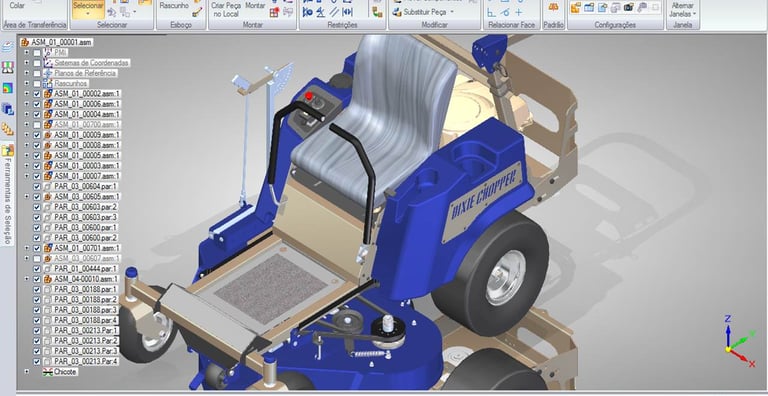The width and height of the screenshot is (768, 396).
Task: Click the XYZ orientation triad
Action: [x=741, y=341]
